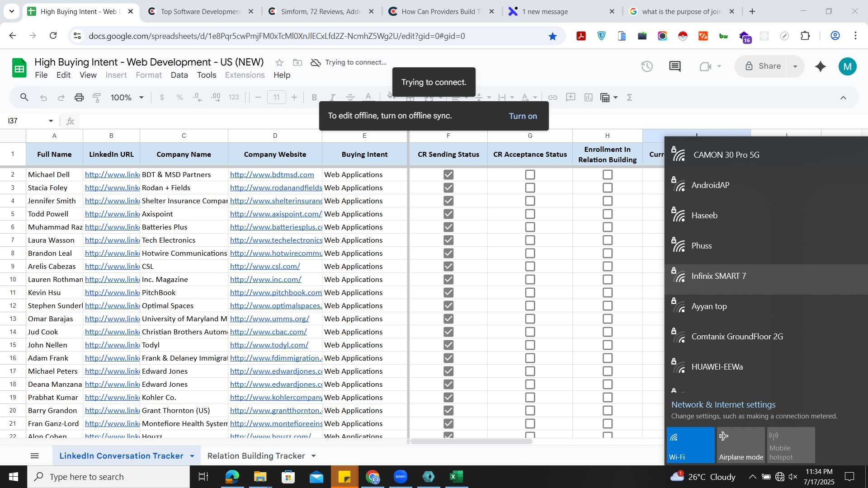Check CR Acceptance Status for Barry Grandon

click(x=530, y=410)
